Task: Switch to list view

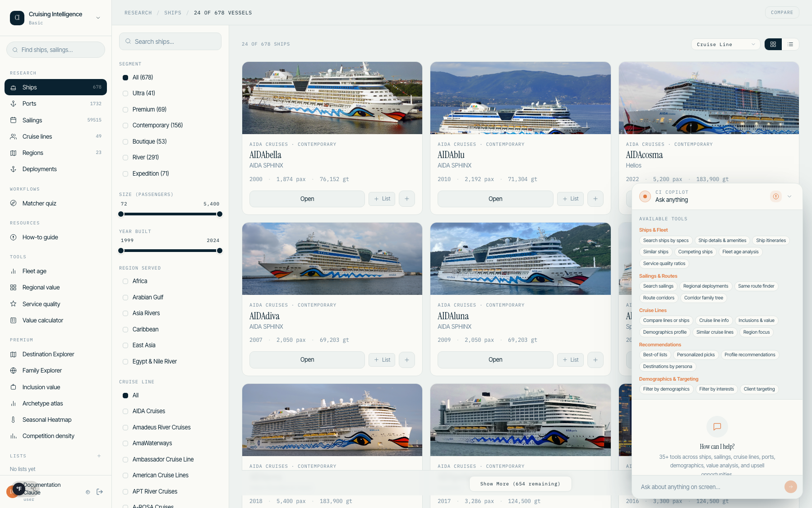Action: [x=790, y=44]
